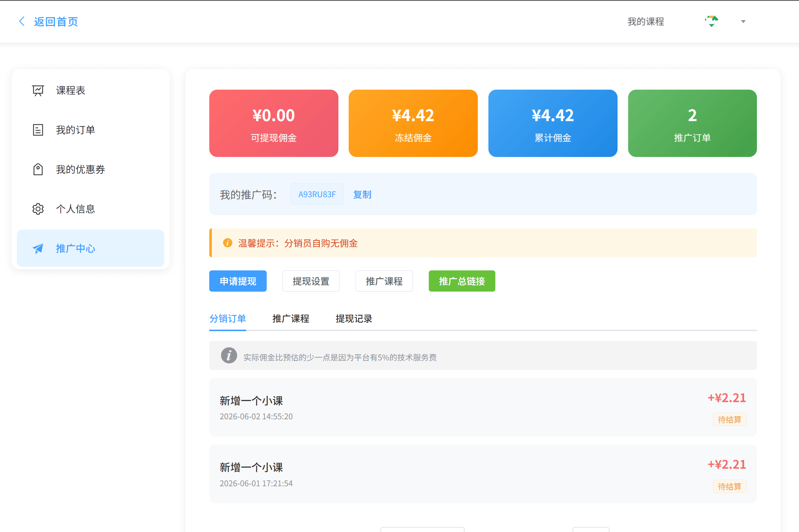799x532 pixels.
Task: Click the orange 冻结佣金 card
Action: coord(413,123)
